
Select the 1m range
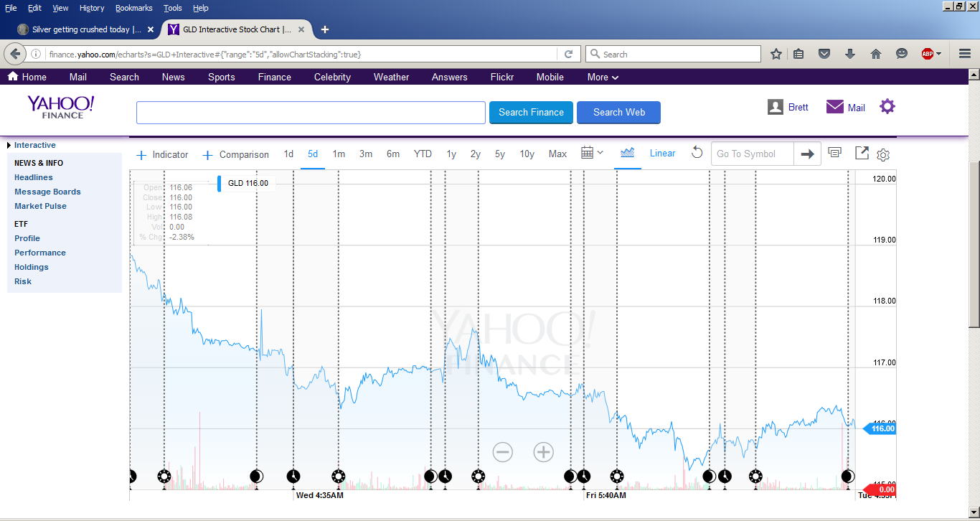tap(339, 154)
